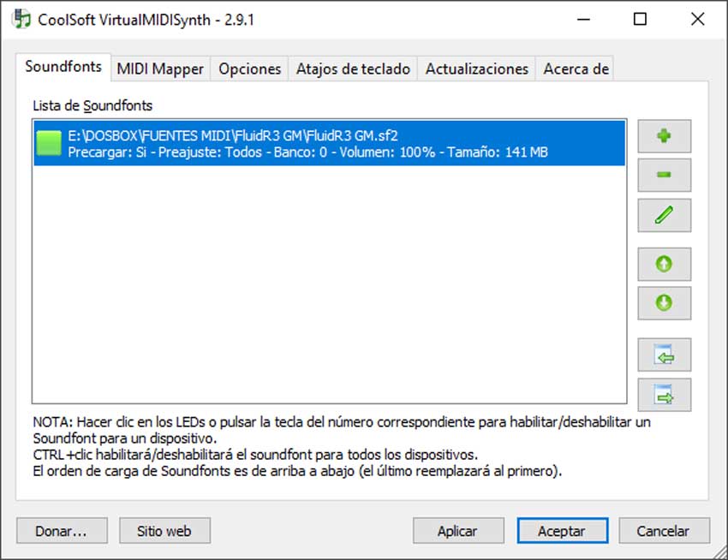Show the Acerca de tab
The height and width of the screenshot is (560, 728).
[x=576, y=69]
